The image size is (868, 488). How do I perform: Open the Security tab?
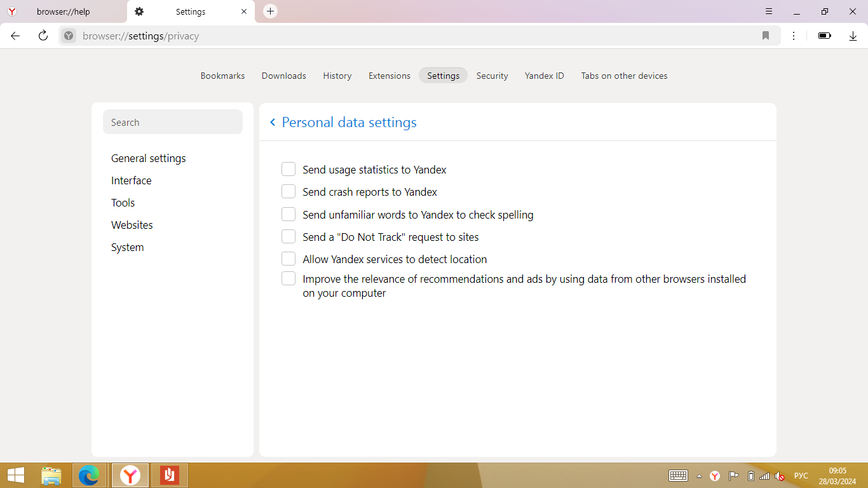492,76
